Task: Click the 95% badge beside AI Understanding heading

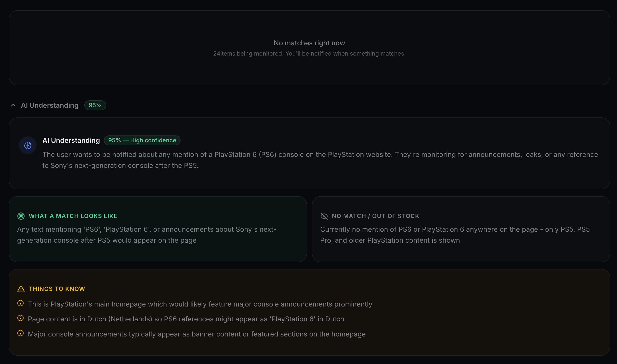Action: click(95, 105)
